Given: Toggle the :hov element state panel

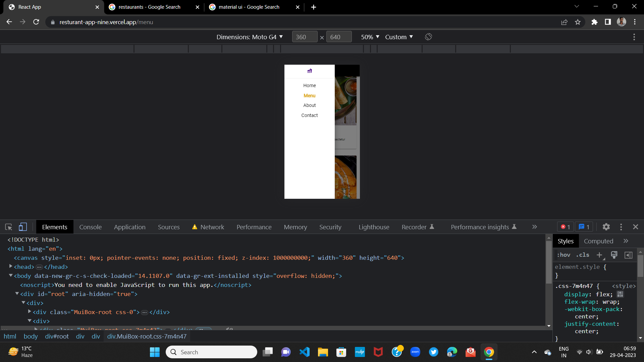Looking at the screenshot, I should pyautogui.click(x=563, y=255).
